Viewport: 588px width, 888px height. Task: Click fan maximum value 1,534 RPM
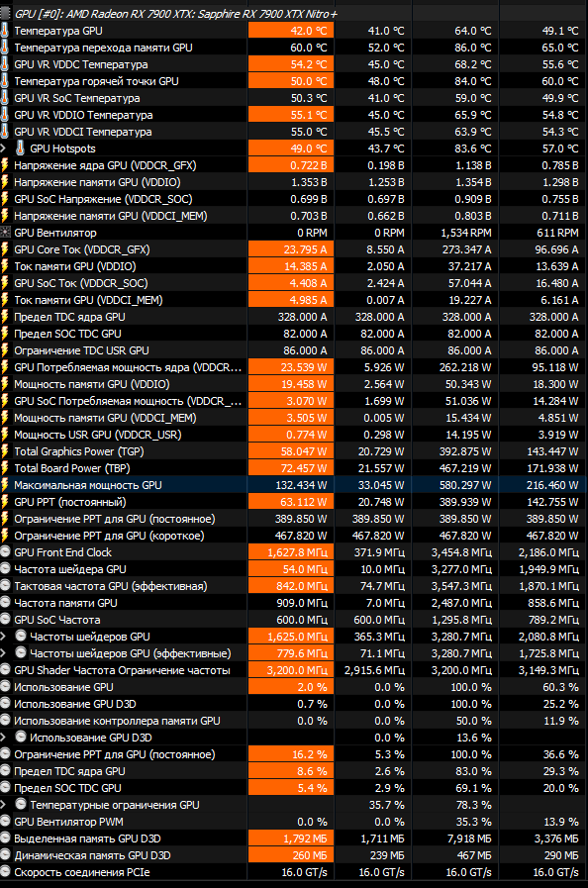pos(466,233)
